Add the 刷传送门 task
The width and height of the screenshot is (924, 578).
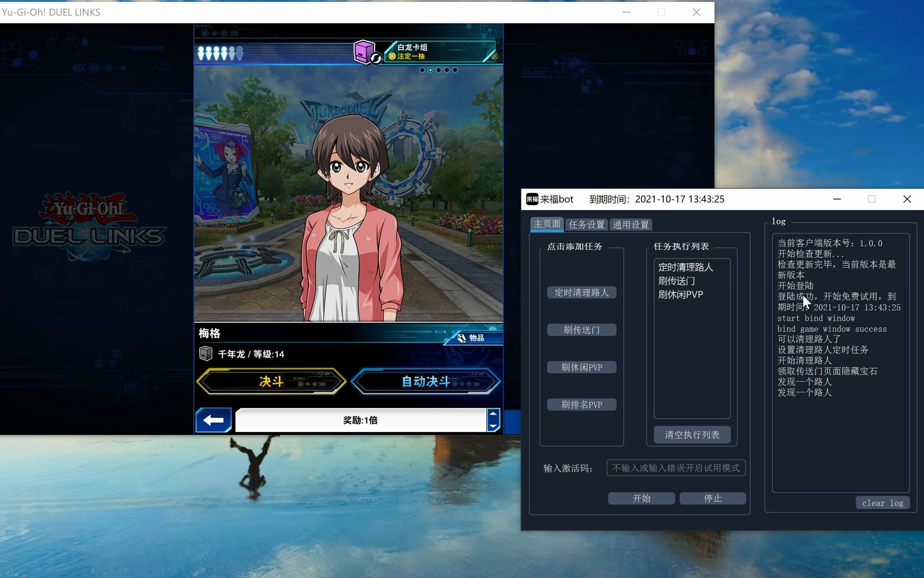click(x=581, y=330)
